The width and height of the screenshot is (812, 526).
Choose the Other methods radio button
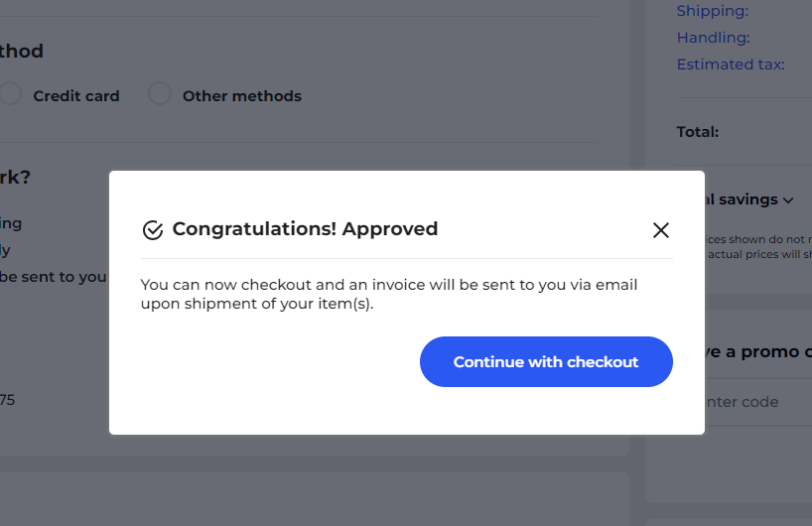[x=159, y=94]
